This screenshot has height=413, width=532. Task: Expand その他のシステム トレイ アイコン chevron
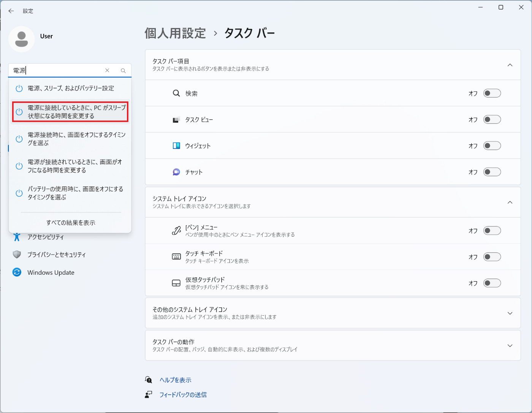click(510, 313)
